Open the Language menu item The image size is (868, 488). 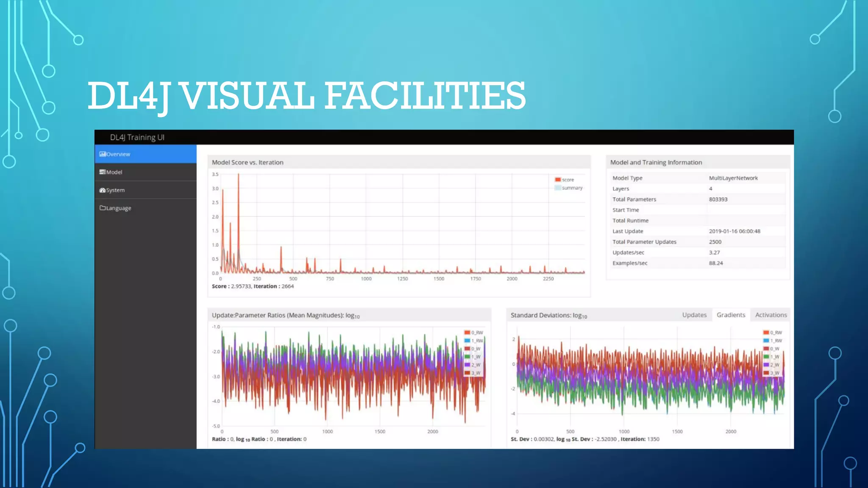(118, 208)
